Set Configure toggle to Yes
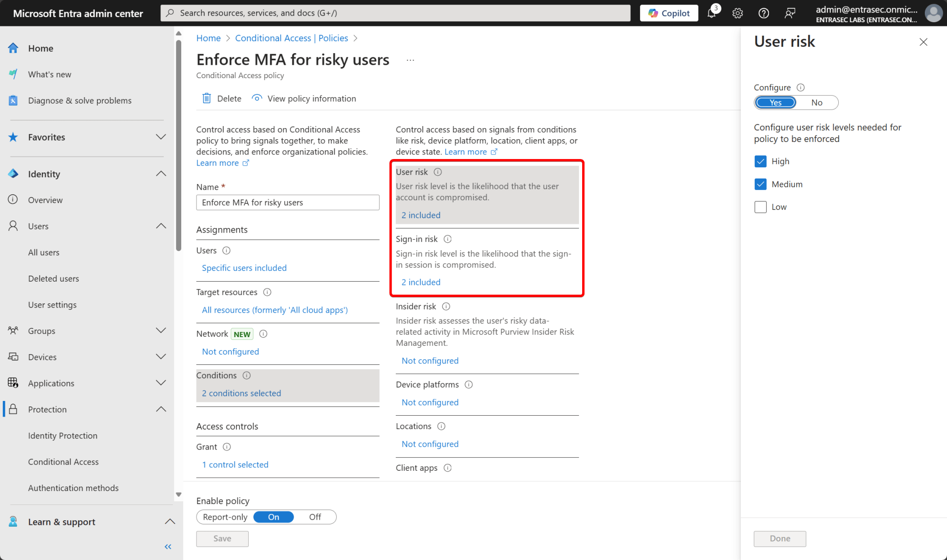 pyautogui.click(x=775, y=103)
